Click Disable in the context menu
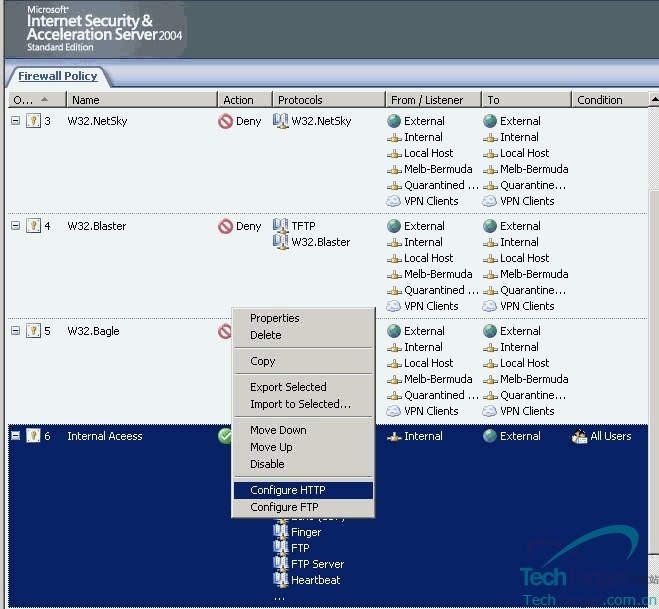Screen dimensions: 659x609 [267, 464]
